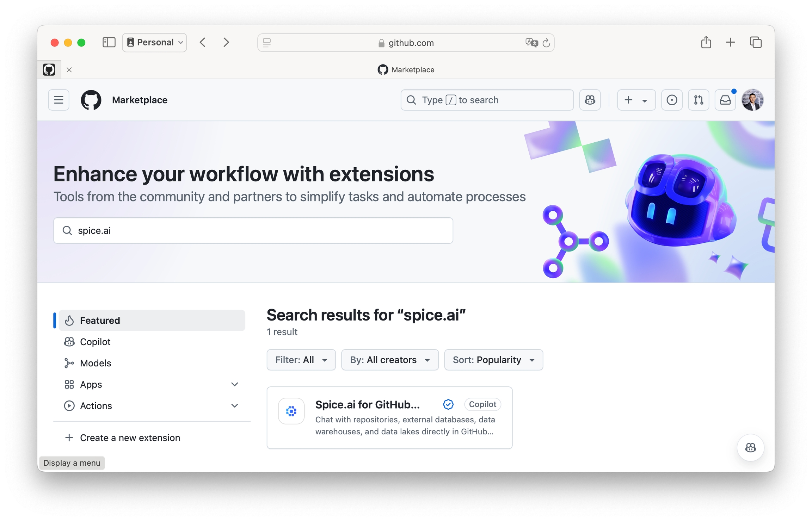Expand the Apps category in the sidebar
Screen dimensions: 812x521
tap(235, 384)
